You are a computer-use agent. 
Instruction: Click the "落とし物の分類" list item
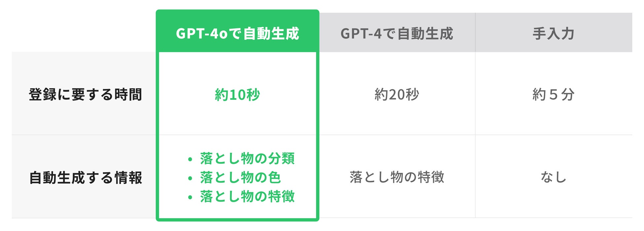[x=247, y=159]
